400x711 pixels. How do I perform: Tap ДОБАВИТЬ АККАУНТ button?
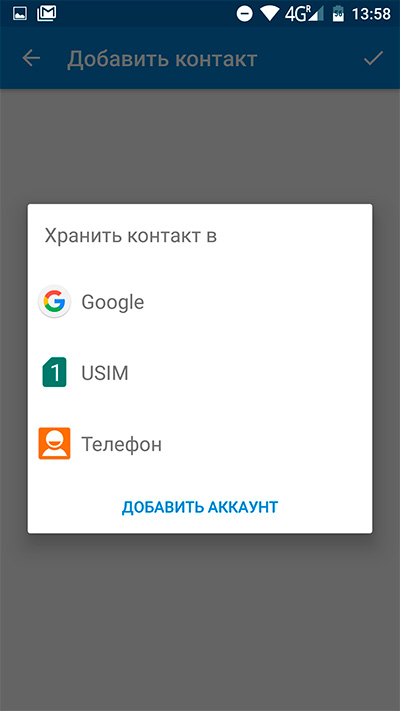tap(200, 507)
